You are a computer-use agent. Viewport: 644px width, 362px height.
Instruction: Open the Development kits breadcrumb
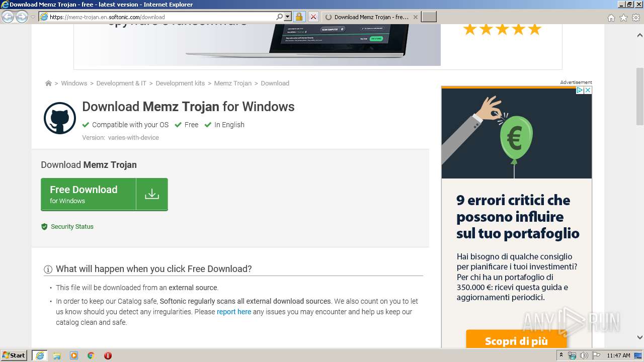click(180, 83)
